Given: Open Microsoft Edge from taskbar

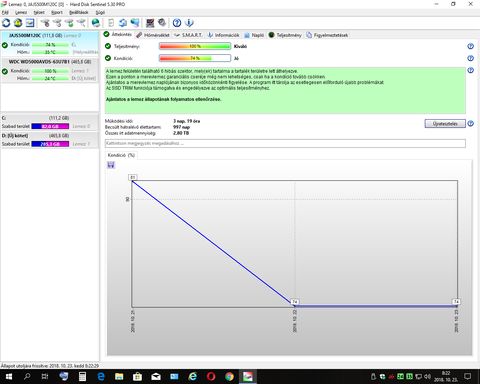Looking at the screenshot, I should [101, 377].
